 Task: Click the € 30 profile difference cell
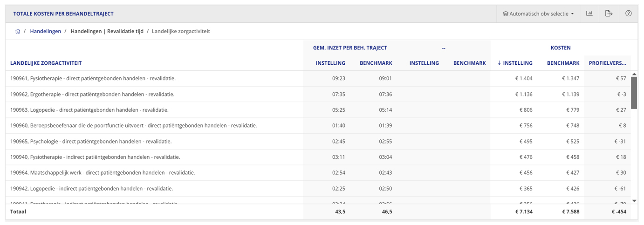pos(621,172)
